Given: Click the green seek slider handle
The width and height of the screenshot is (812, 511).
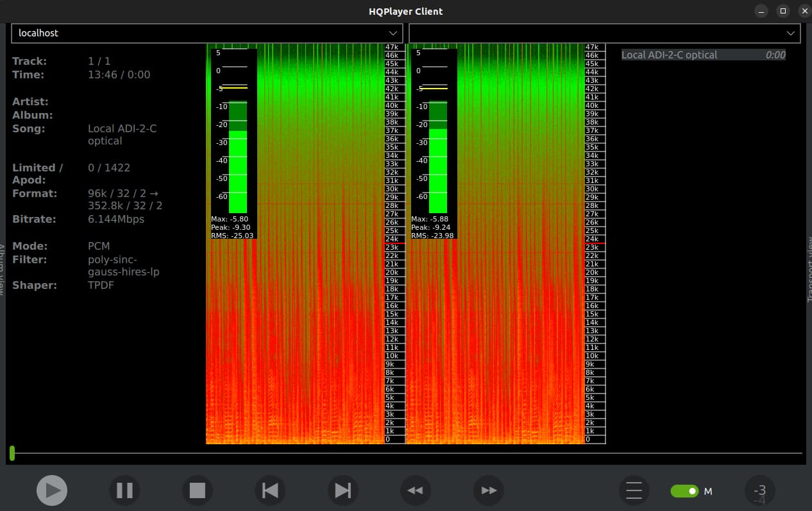Looking at the screenshot, I should click(12, 453).
